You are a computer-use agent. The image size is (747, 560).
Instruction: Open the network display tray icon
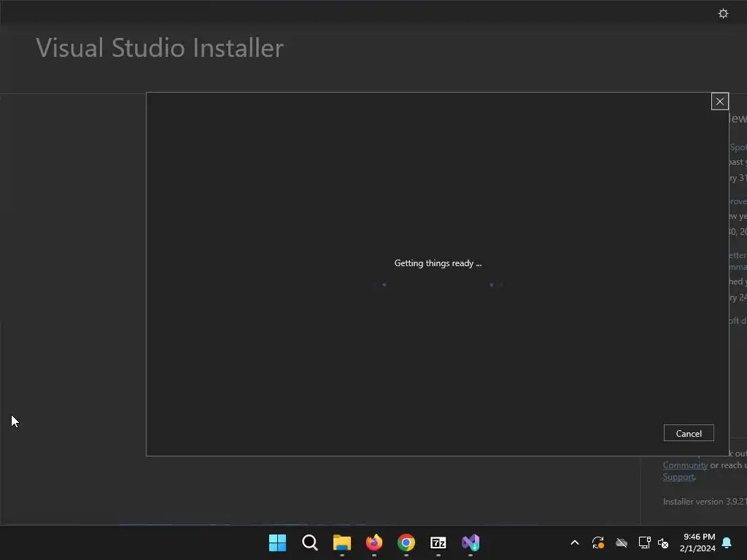tap(644, 542)
